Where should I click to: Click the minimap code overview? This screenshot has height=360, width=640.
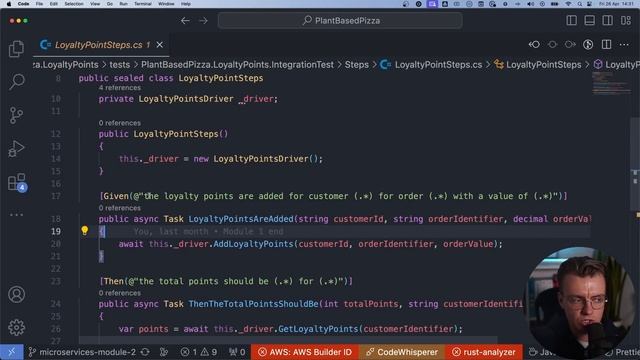611,83
